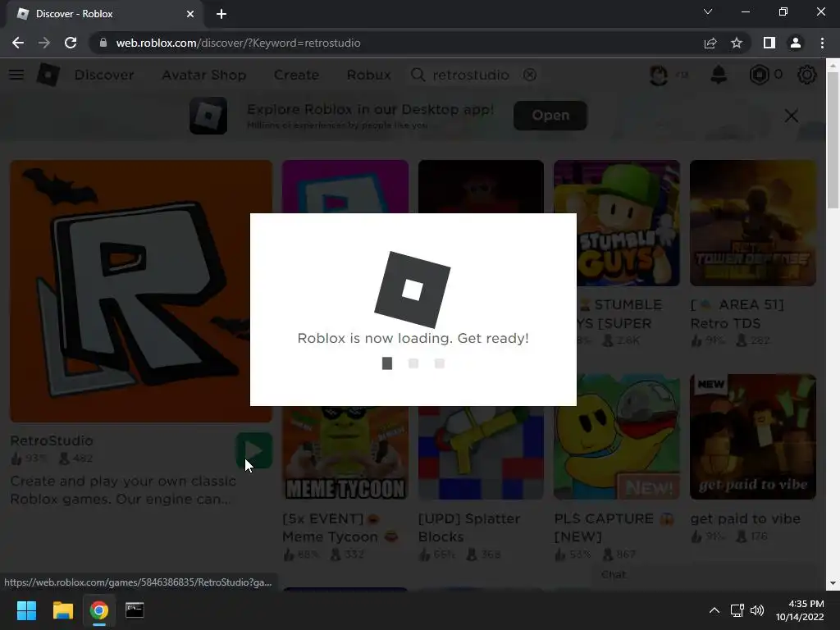Go back in Chrome
840x630 pixels.
18,43
